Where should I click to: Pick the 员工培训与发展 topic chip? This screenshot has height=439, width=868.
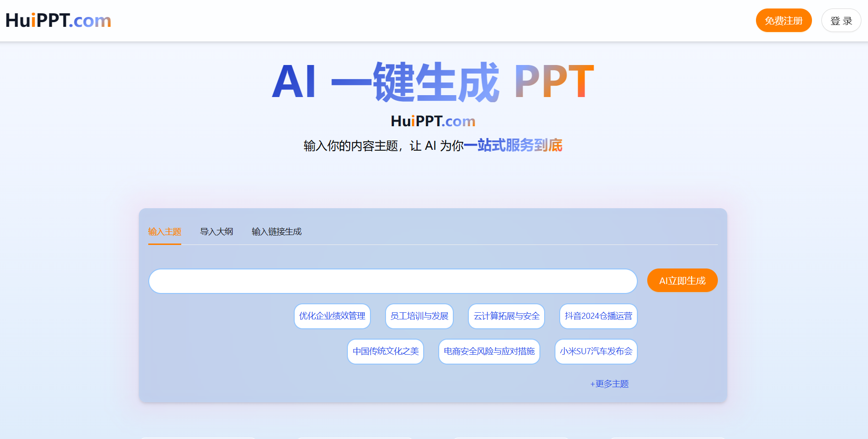pyautogui.click(x=419, y=316)
